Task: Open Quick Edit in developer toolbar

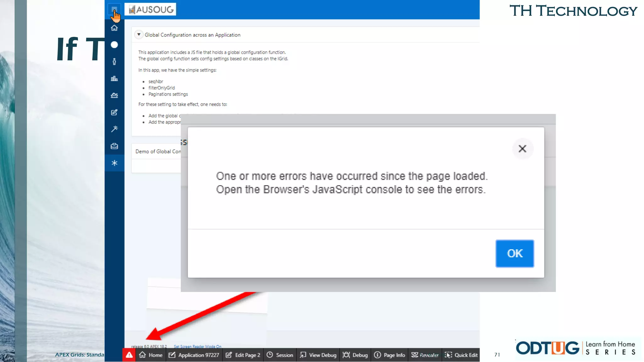Action: click(461, 355)
